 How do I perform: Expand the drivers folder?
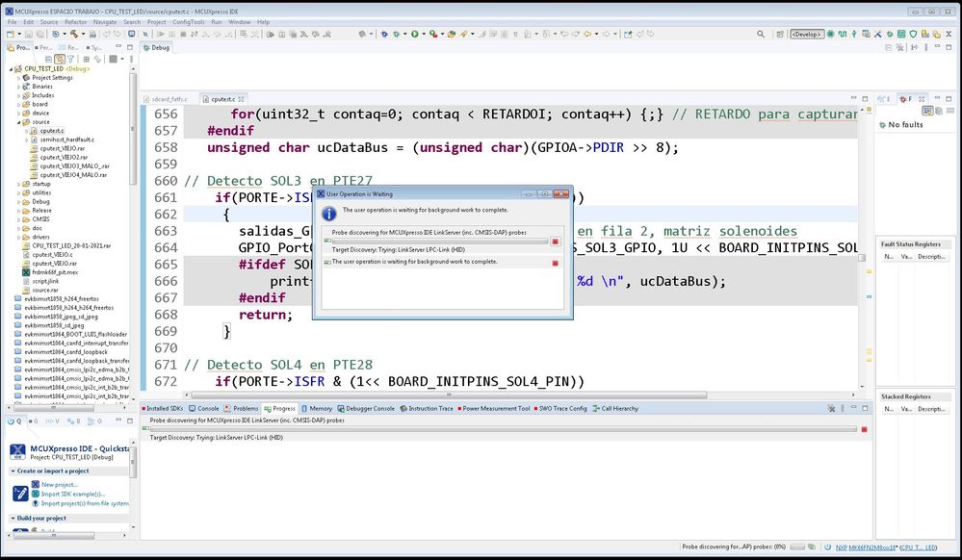click(x=19, y=237)
